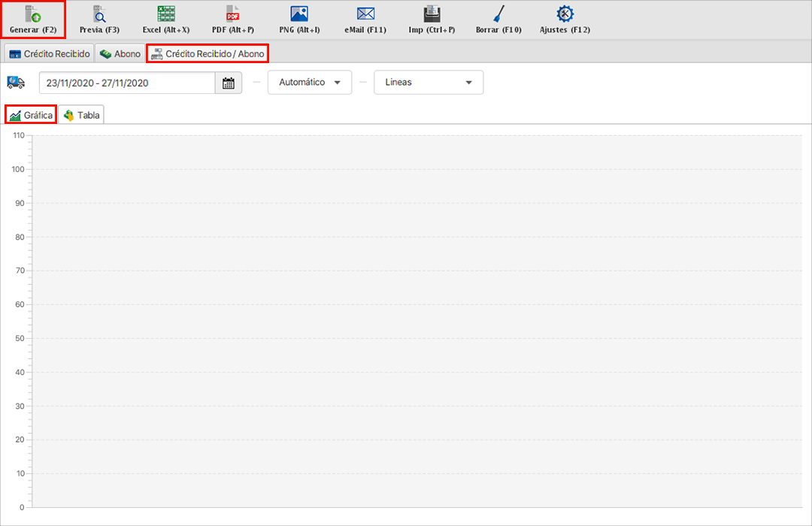Image resolution: width=812 pixels, height=526 pixels.
Task: Open the calendar date picker button
Action: 229,83
